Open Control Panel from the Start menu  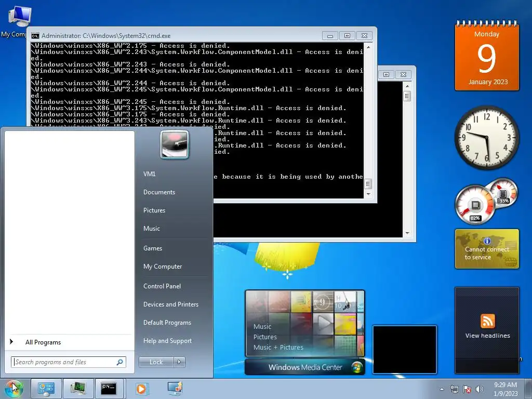[162, 286]
